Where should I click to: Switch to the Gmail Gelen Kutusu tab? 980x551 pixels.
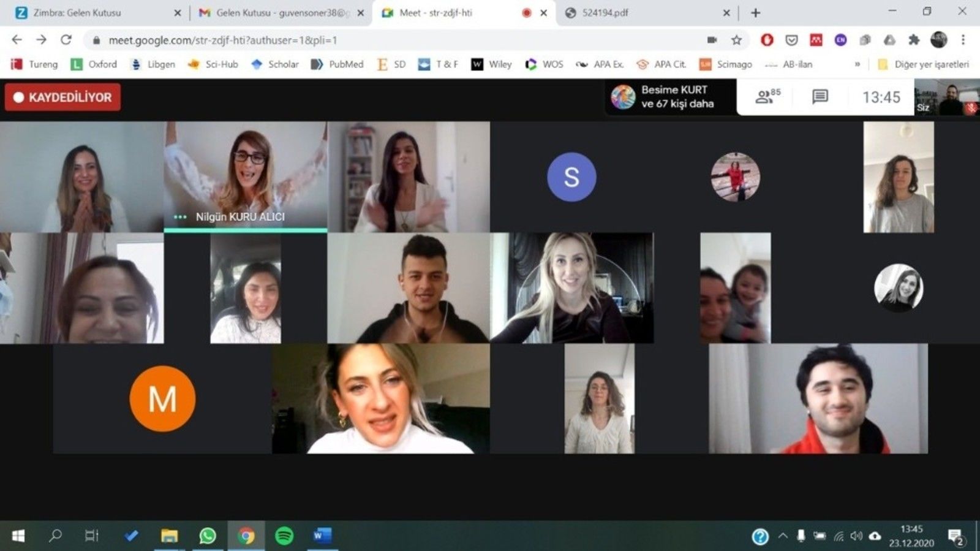[280, 12]
